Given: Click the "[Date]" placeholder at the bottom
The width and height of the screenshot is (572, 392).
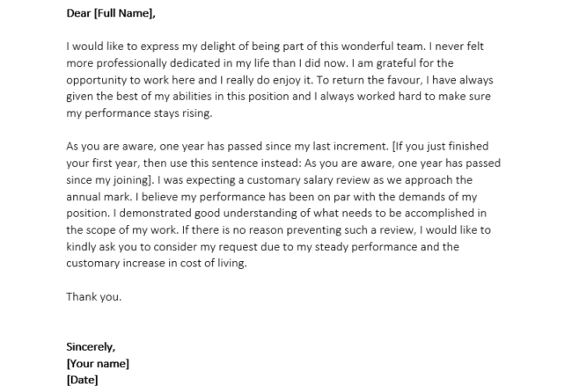Looking at the screenshot, I should coord(82,380).
